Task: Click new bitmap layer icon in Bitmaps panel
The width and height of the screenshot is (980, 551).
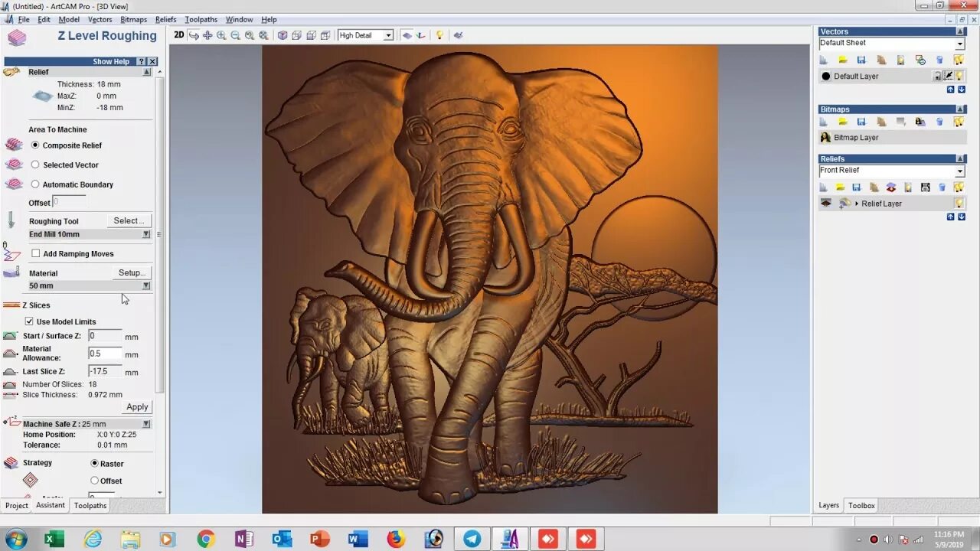Action: coord(824,122)
